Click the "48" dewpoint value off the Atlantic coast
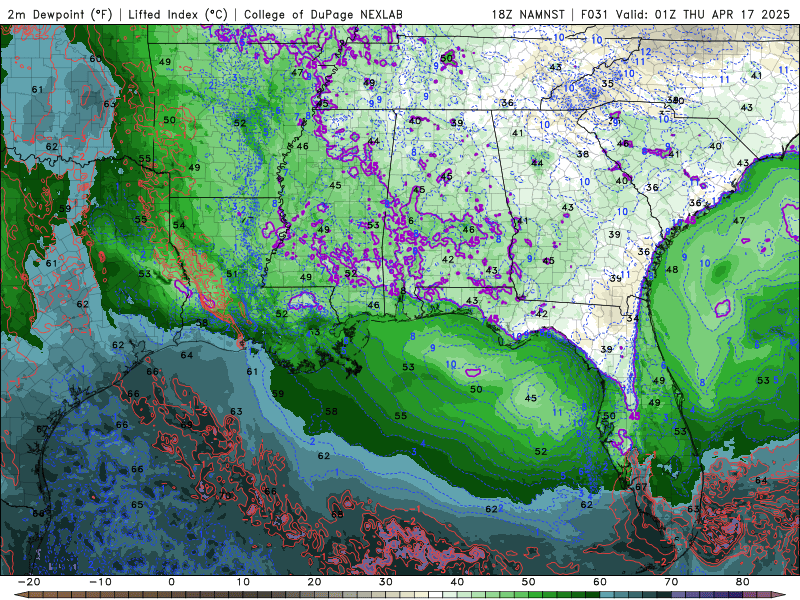Screen dimensions: 800x600 click(x=672, y=269)
